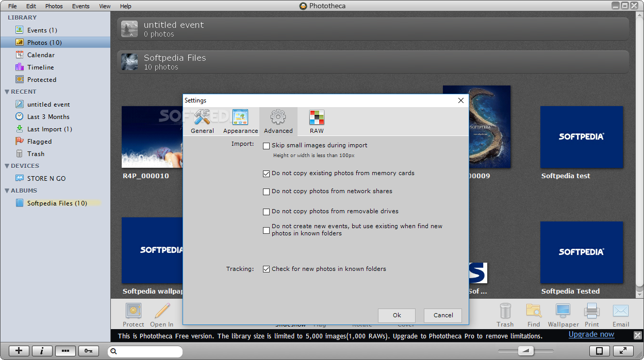644x360 pixels.
Task: Click the three-dots button at bottom
Action: [x=65, y=351]
